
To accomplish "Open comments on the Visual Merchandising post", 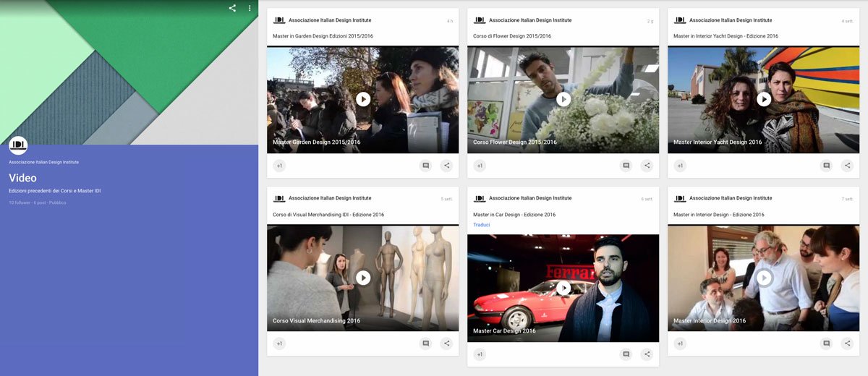I will pyautogui.click(x=425, y=343).
